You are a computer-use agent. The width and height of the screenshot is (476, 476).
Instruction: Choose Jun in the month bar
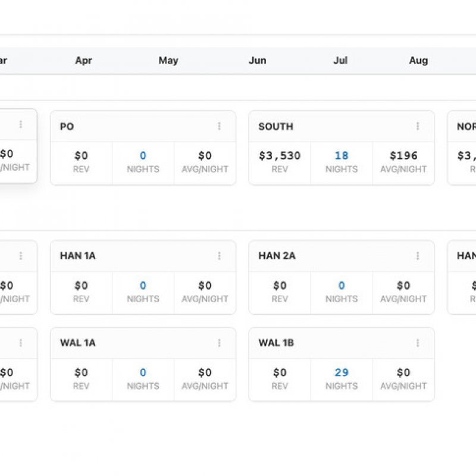coord(258,61)
